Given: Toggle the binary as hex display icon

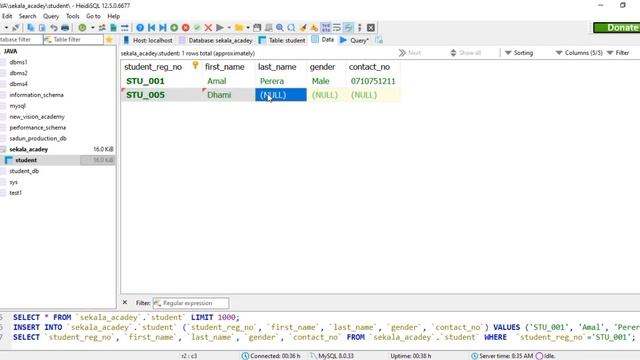Looking at the screenshot, I should 326,28.
